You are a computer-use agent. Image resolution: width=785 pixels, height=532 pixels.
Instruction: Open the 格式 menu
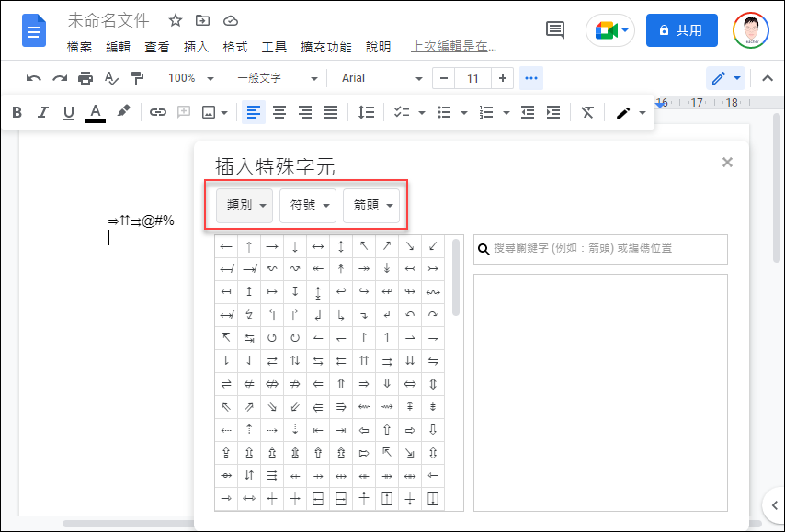pyautogui.click(x=235, y=47)
